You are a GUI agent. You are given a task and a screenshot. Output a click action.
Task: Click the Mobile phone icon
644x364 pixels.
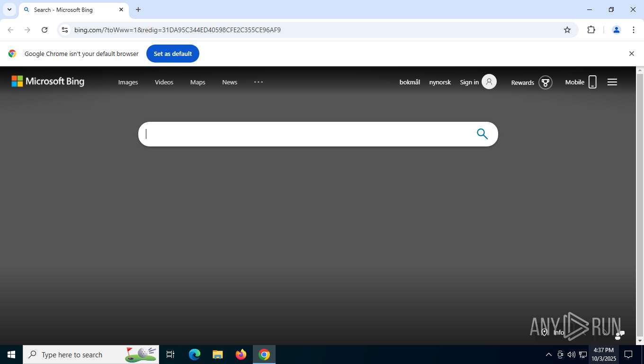coord(592,82)
